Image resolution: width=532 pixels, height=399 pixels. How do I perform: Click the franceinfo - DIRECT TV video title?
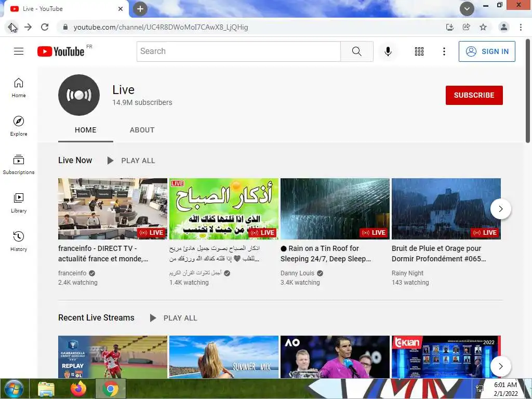coord(103,254)
